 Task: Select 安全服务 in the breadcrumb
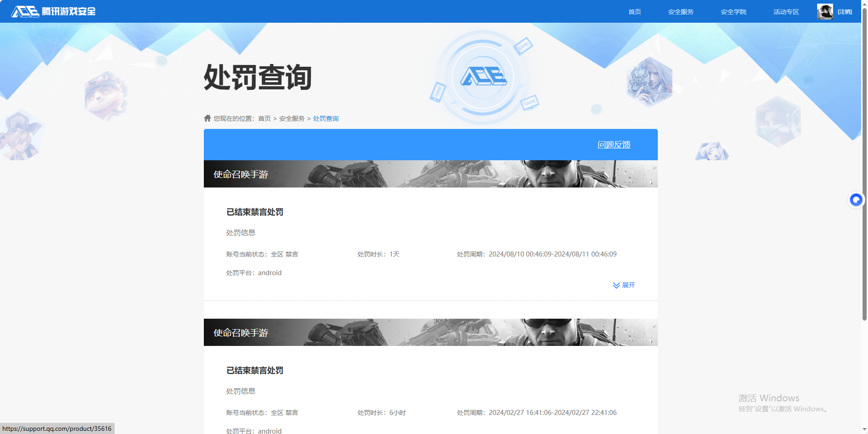pyautogui.click(x=291, y=118)
